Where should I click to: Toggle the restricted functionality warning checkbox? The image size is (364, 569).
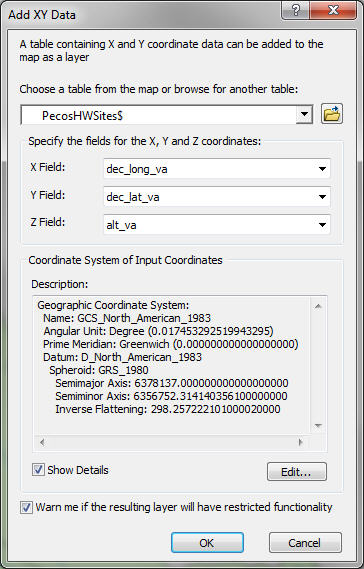click(x=26, y=507)
